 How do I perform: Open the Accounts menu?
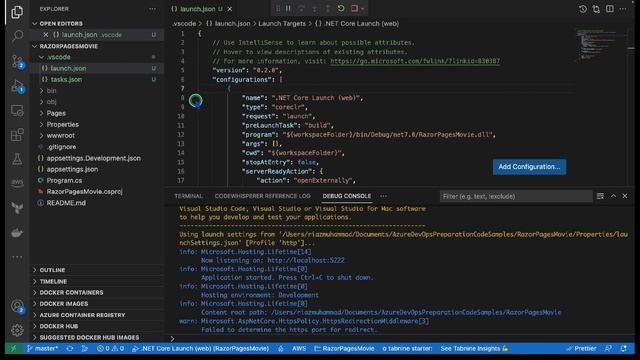tap(17, 306)
